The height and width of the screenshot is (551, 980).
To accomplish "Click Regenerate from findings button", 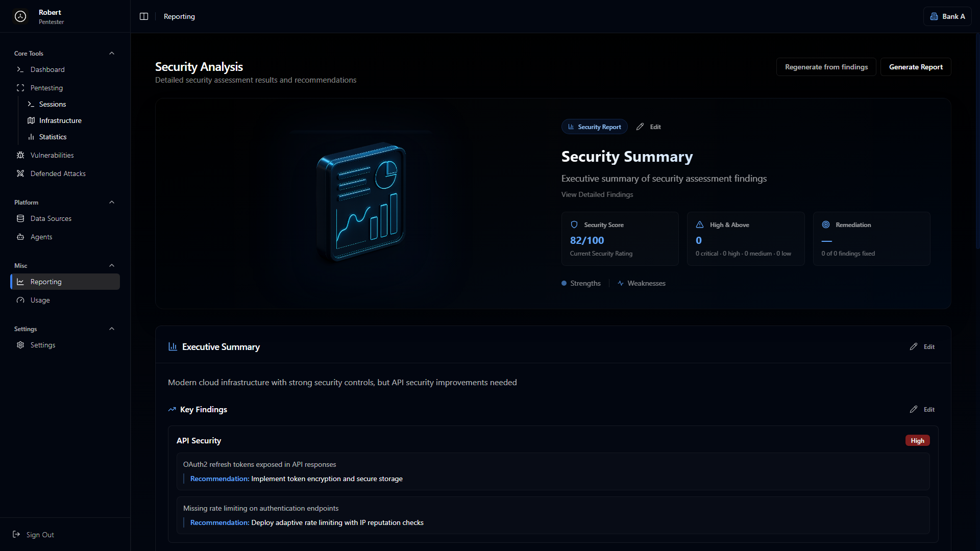I will [x=826, y=67].
